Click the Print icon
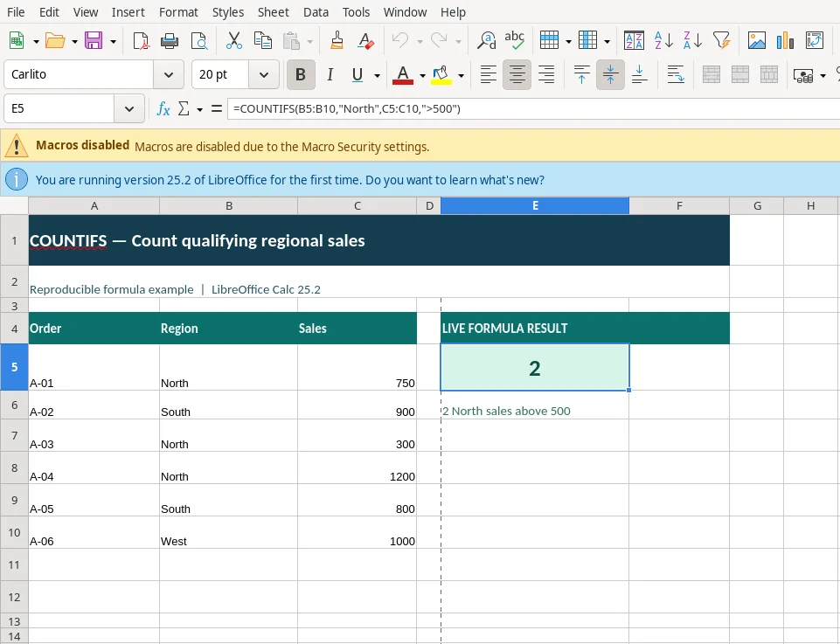 (x=170, y=41)
